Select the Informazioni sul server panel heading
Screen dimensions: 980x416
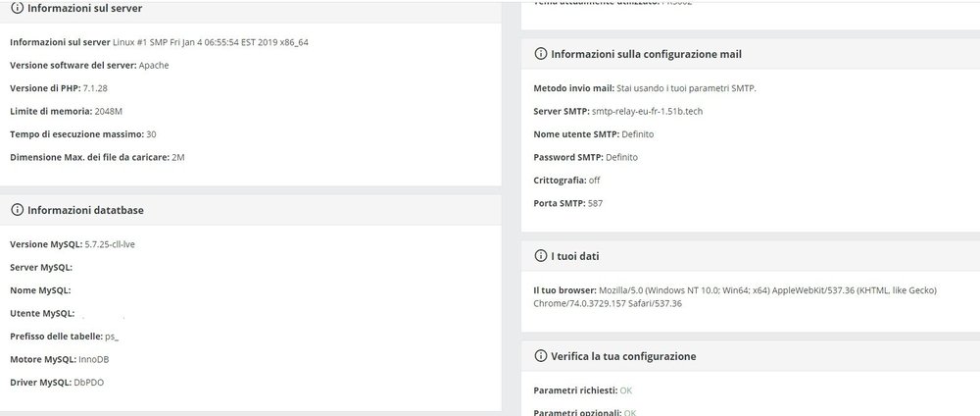[85, 8]
